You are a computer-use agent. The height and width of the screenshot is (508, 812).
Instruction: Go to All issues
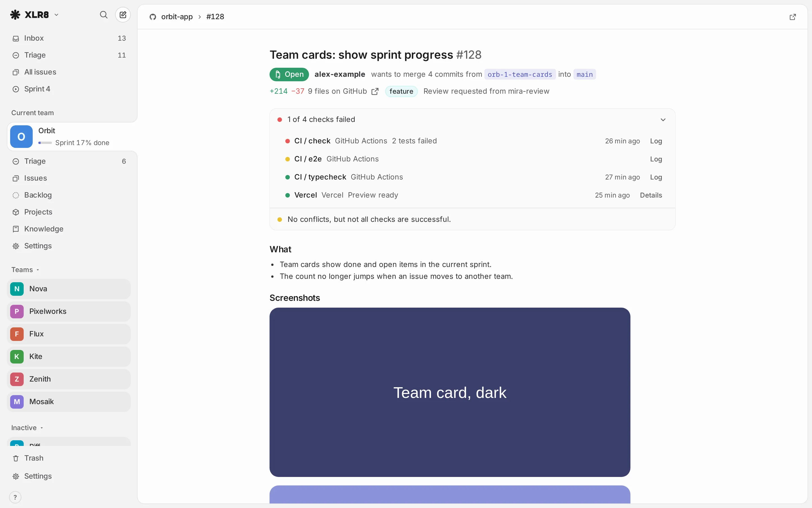click(x=69, y=72)
